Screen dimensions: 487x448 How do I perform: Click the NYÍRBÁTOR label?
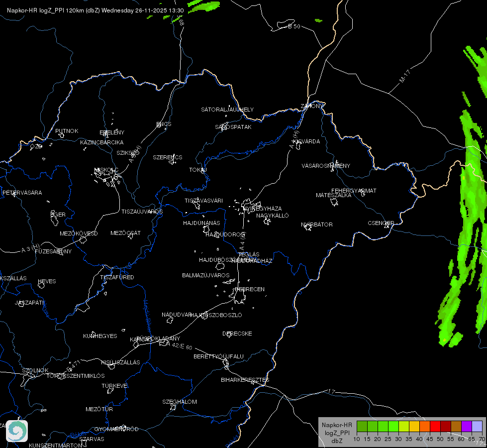point(317,224)
